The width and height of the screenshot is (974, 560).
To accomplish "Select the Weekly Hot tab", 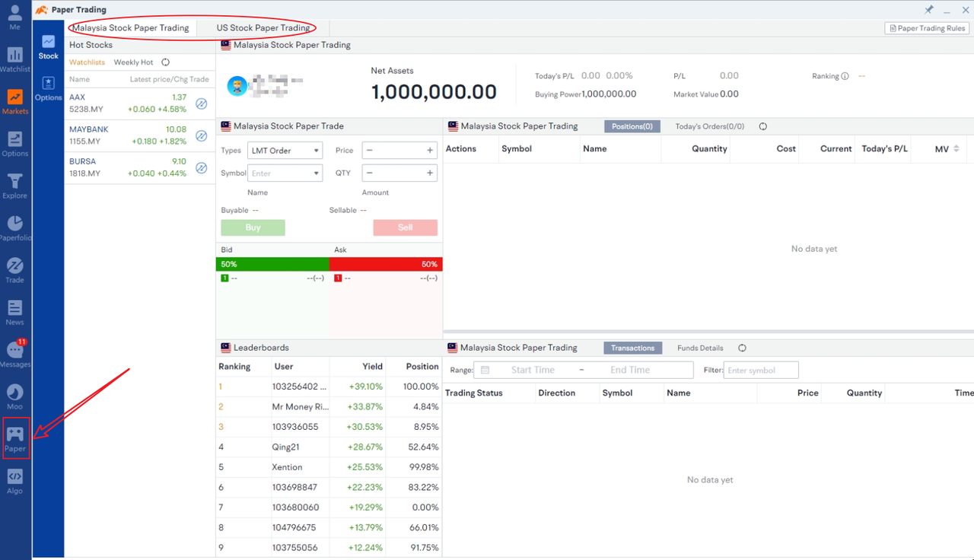I will (x=133, y=62).
